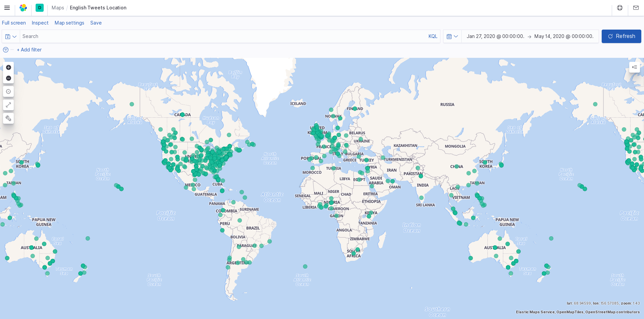
Task: Switch the KQL query language
Action: (x=433, y=36)
